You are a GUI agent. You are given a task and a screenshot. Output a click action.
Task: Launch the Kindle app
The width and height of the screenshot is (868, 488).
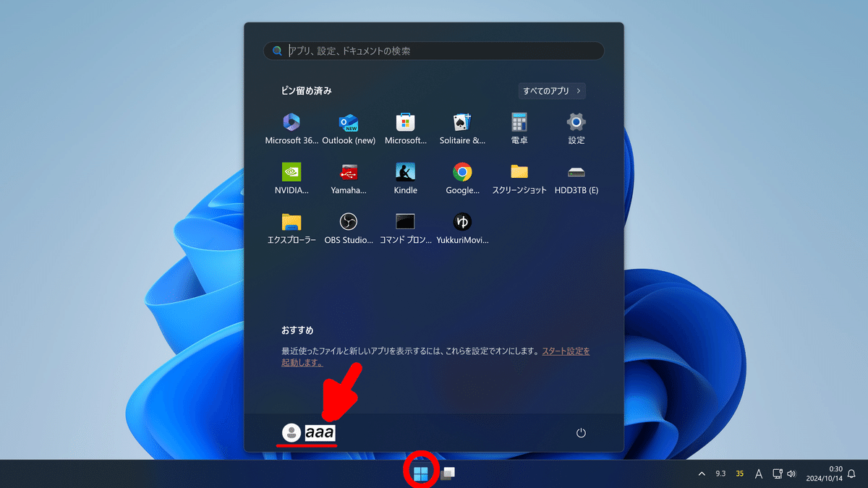405,179
